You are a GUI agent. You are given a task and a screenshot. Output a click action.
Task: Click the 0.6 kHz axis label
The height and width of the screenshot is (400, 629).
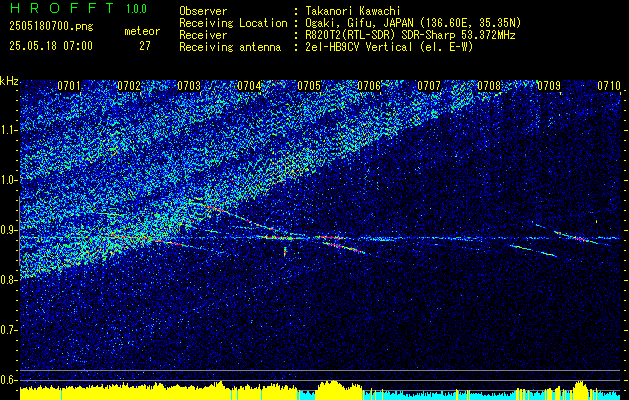[9, 380]
